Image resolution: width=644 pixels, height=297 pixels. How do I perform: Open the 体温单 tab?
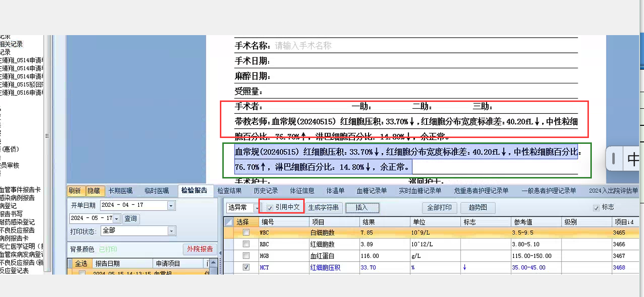click(x=335, y=191)
